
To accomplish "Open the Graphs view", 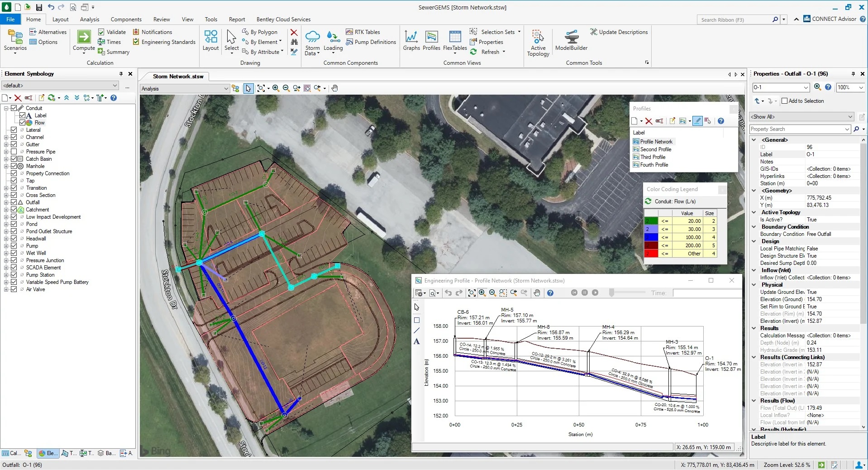I will pos(411,40).
